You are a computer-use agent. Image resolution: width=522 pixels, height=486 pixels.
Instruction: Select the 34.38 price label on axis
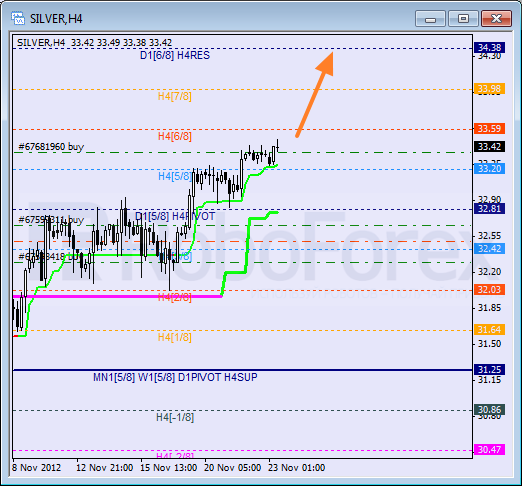tap(489, 48)
